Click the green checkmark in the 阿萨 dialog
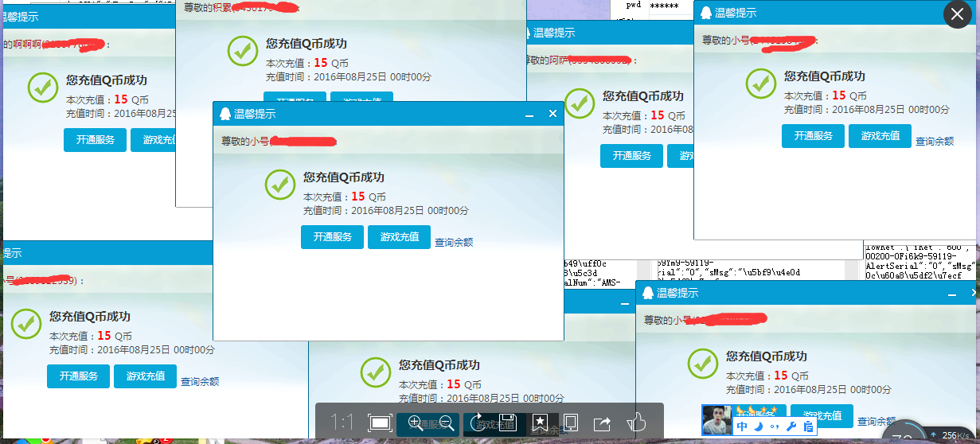Image resolution: width=980 pixels, height=444 pixels. point(580,103)
